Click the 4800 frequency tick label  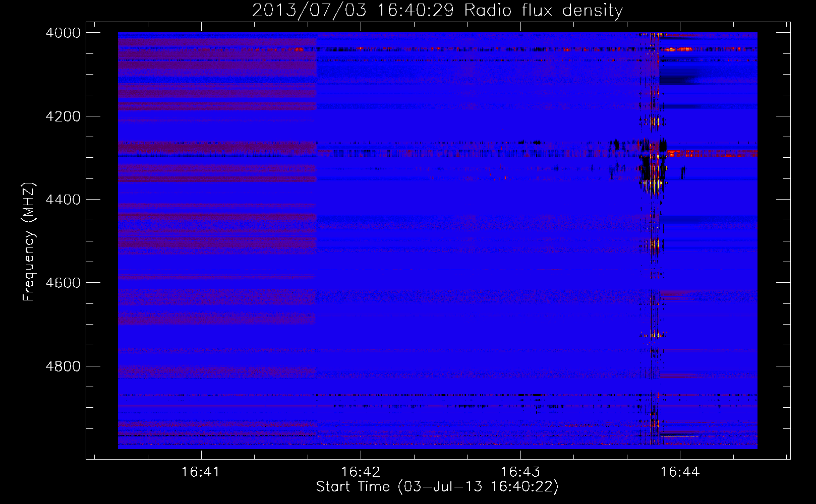pyautogui.click(x=63, y=366)
